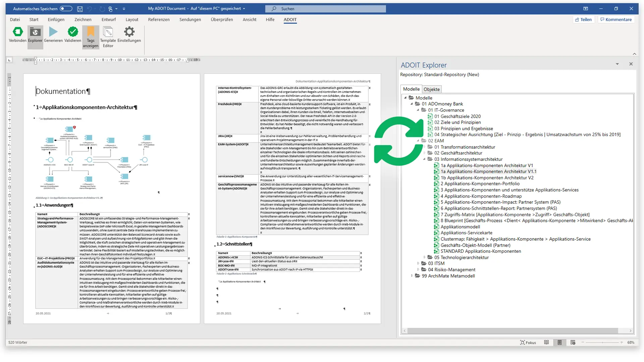Close the ADOIT Explorer pane
The width and height of the screenshot is (644, 362).
(x=631, y=64)
